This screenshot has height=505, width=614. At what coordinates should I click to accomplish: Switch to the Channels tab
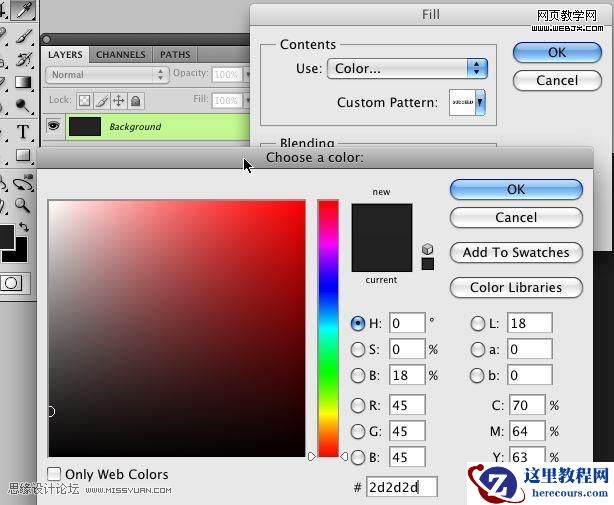pyautogui.click(x=121, y=54)
